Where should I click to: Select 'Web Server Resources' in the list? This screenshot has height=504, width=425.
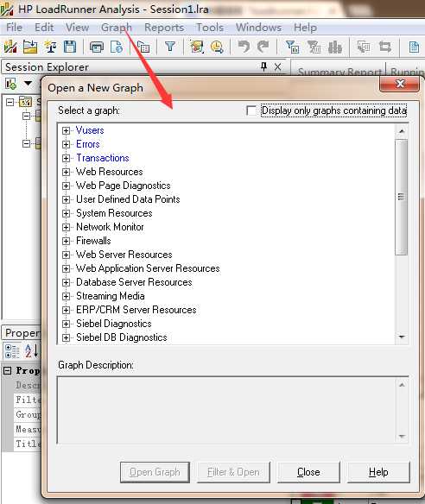[x=124, y=255]
